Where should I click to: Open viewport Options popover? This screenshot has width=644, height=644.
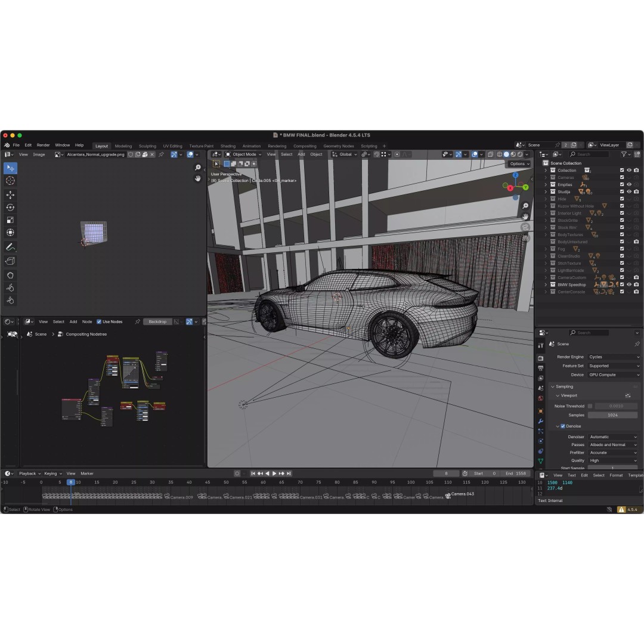[x=519, y=163]
